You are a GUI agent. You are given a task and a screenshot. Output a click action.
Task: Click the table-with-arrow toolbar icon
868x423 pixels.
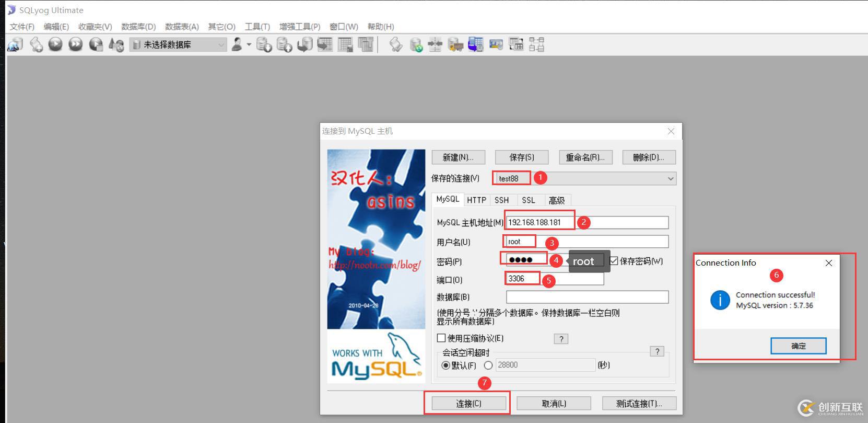coord(325,45)
